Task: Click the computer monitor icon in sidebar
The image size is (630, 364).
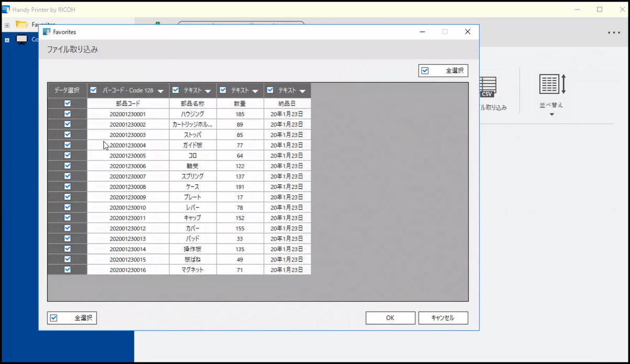Action: (21, 40)
